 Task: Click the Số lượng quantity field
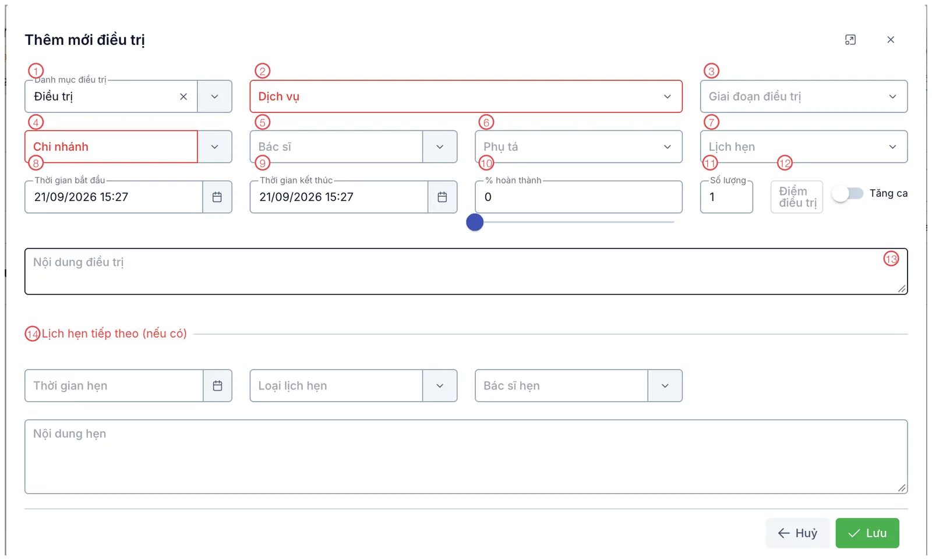pos(726,197)
